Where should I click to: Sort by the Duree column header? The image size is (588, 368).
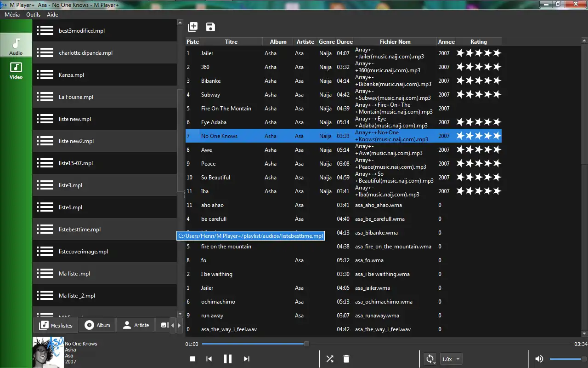click(345, 42)
